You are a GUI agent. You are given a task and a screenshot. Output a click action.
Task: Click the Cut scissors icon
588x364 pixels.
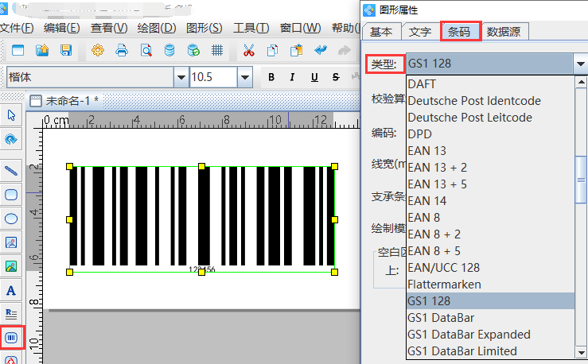click(x=248, y=50)
